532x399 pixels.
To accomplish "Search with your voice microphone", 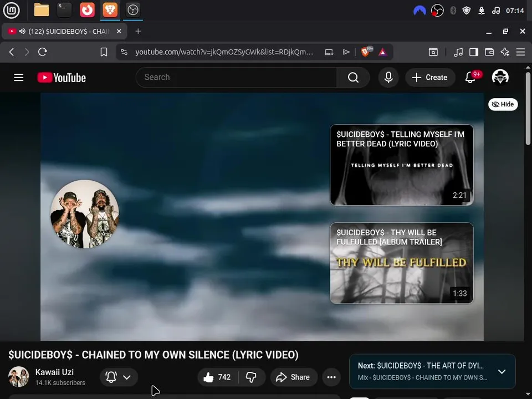I will pyautogui.click(x=388, y=78).
